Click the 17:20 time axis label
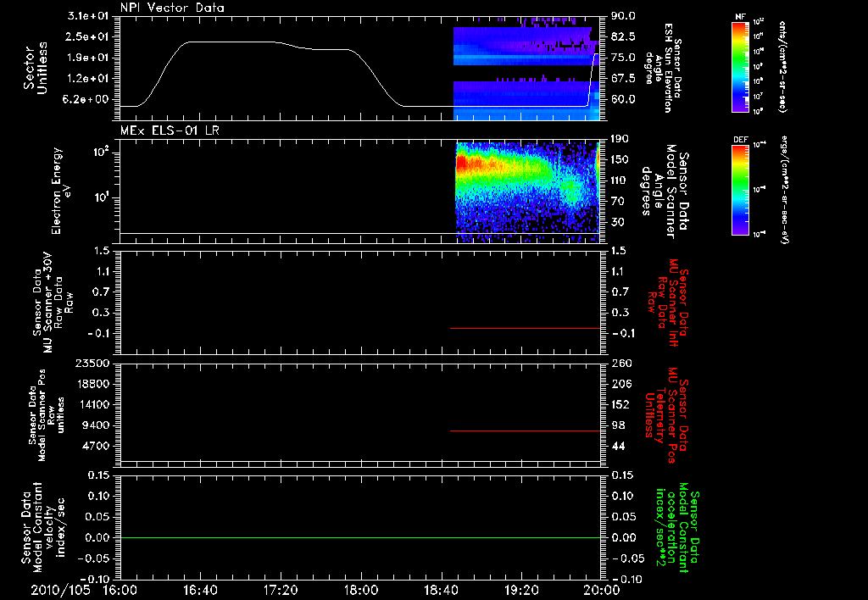 [281, 590]
